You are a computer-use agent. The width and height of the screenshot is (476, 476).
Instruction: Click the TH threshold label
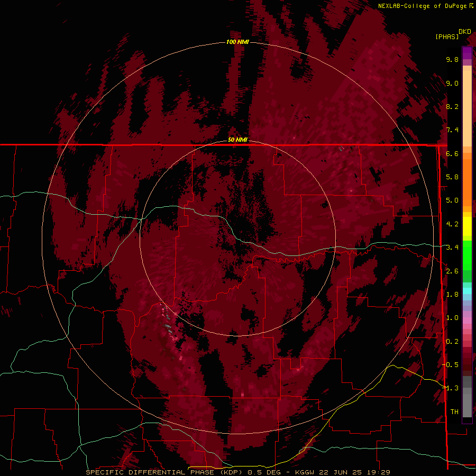pos(454,412)
